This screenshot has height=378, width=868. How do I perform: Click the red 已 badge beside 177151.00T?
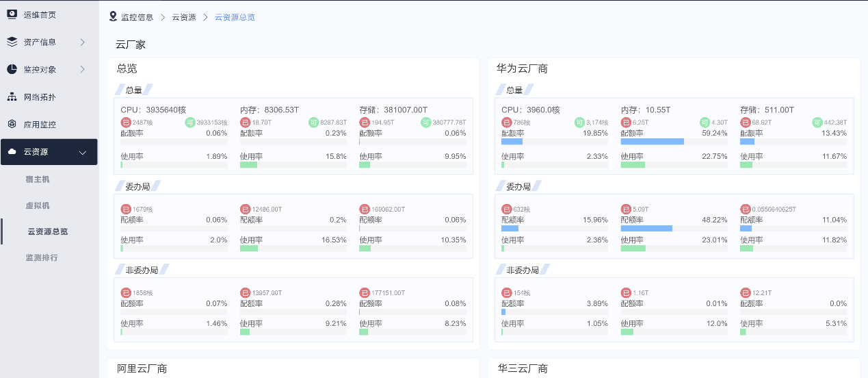click(365, 292)
